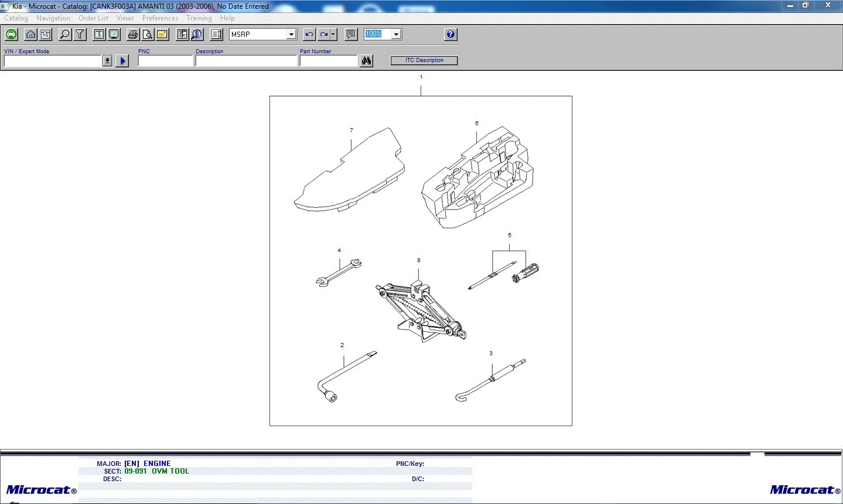Click the "09-091 OVM TOOL" section text
Viewport: 843px width, 504px height.
156,471
